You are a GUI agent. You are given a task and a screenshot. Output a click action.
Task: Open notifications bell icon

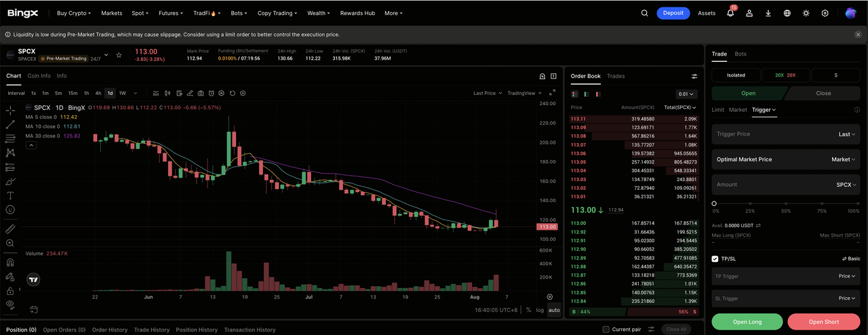pyautogui.click(x=730, y=13)
